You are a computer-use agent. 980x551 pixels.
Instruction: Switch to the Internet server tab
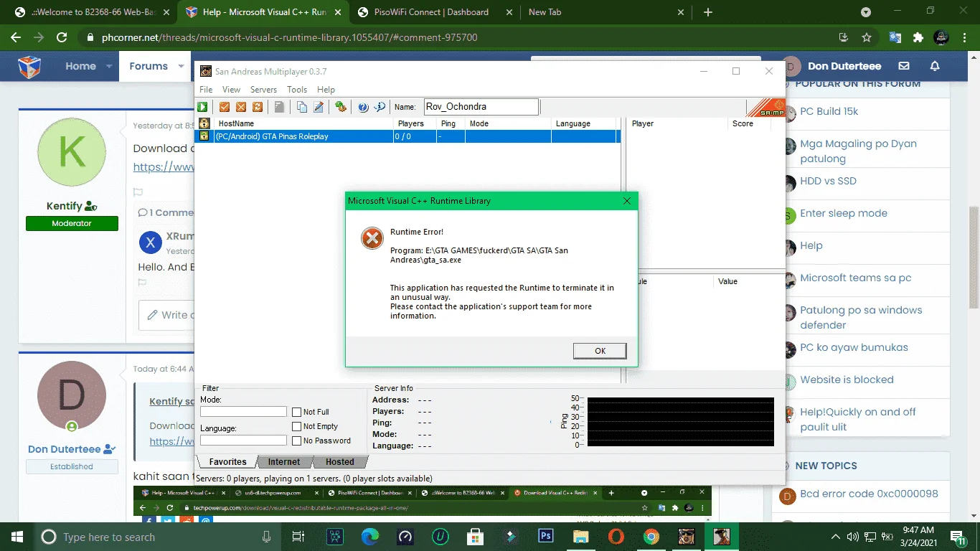tap(284, 462)
